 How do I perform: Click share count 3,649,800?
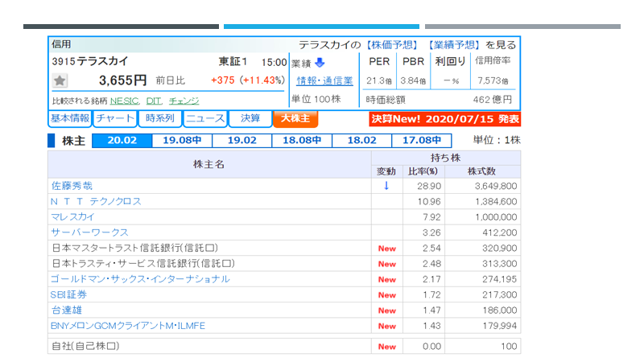point(496,187)
